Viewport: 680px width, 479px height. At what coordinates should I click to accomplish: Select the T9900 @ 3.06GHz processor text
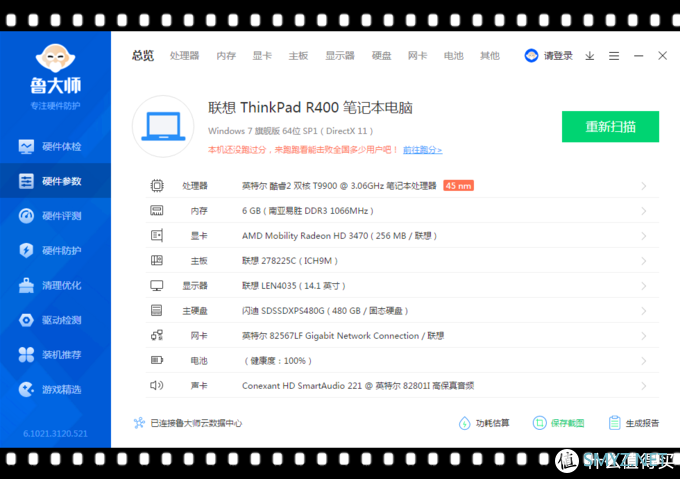(x=339, y=186)
